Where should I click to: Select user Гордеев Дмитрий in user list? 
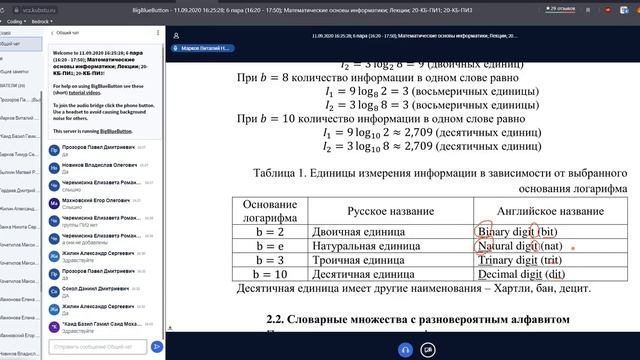20,191
